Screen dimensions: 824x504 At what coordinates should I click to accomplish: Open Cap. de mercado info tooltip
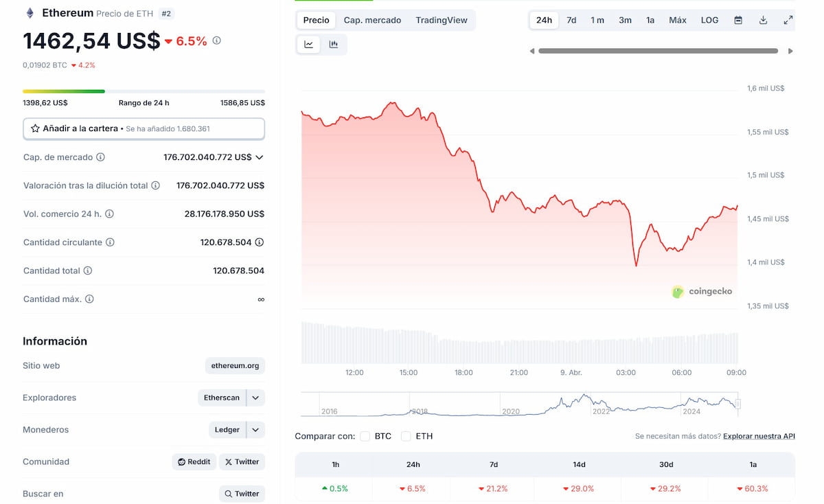(100, 157)
